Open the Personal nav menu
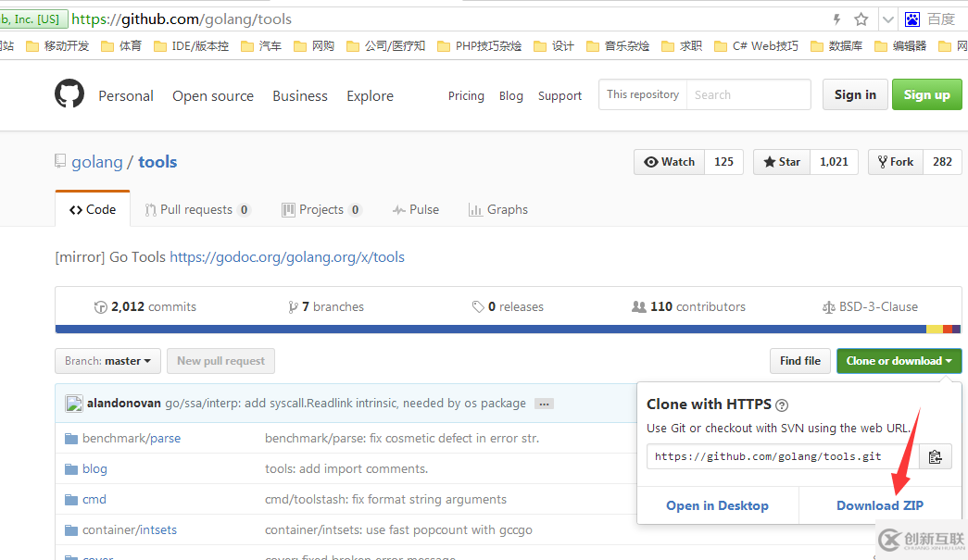 126,96
